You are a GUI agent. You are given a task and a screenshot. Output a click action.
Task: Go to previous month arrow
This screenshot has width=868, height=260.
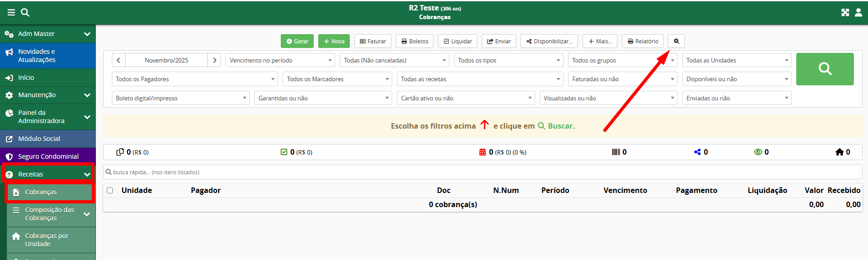click(x=118, y=60)
